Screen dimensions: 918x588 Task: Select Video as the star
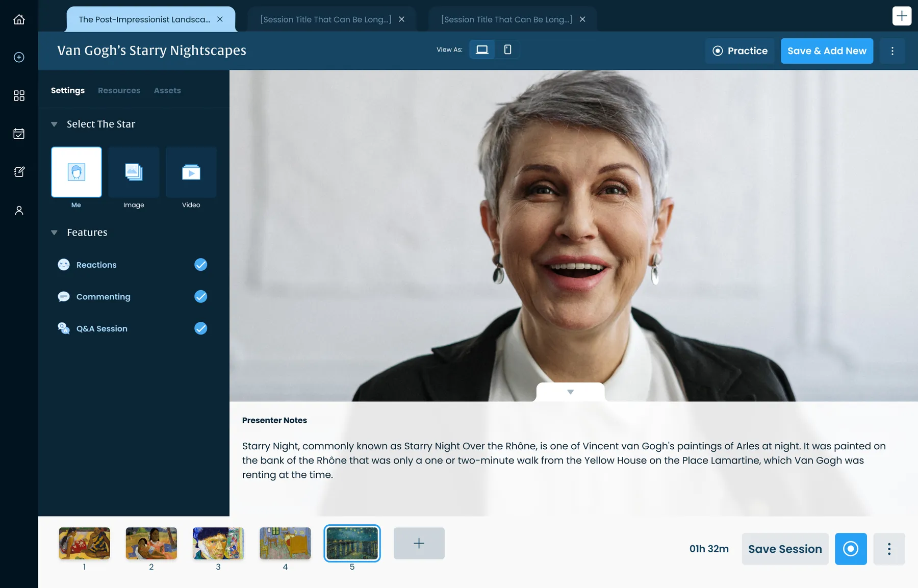click(x=191, y=172)
